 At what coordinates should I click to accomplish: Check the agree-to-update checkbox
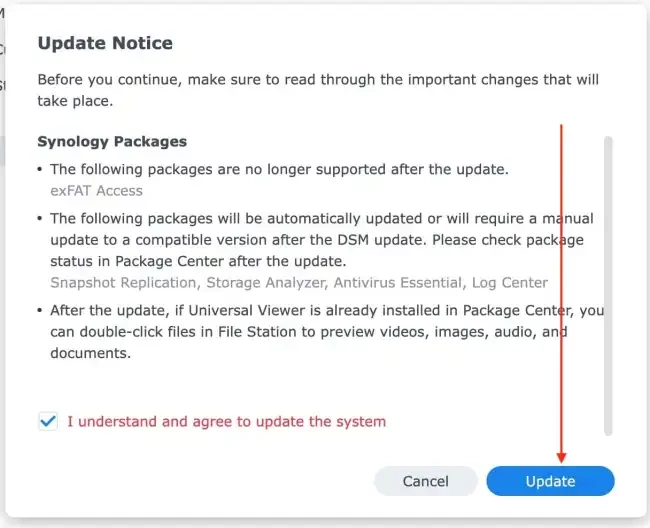(47, 421)
